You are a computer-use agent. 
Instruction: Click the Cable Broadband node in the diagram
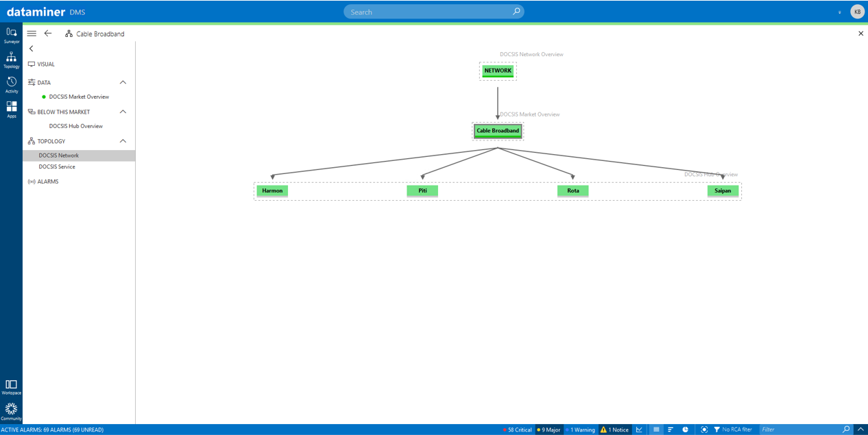click(x=498, y=131)
